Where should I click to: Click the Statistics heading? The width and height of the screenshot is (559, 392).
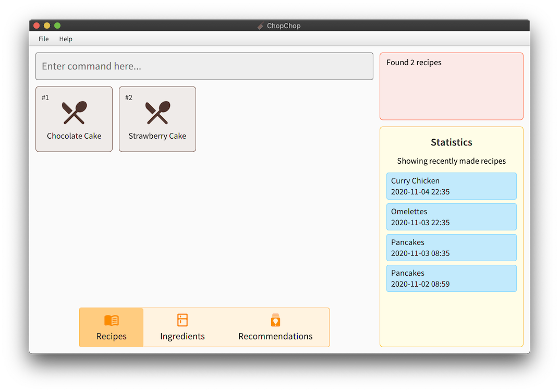(x=452, y=142)
